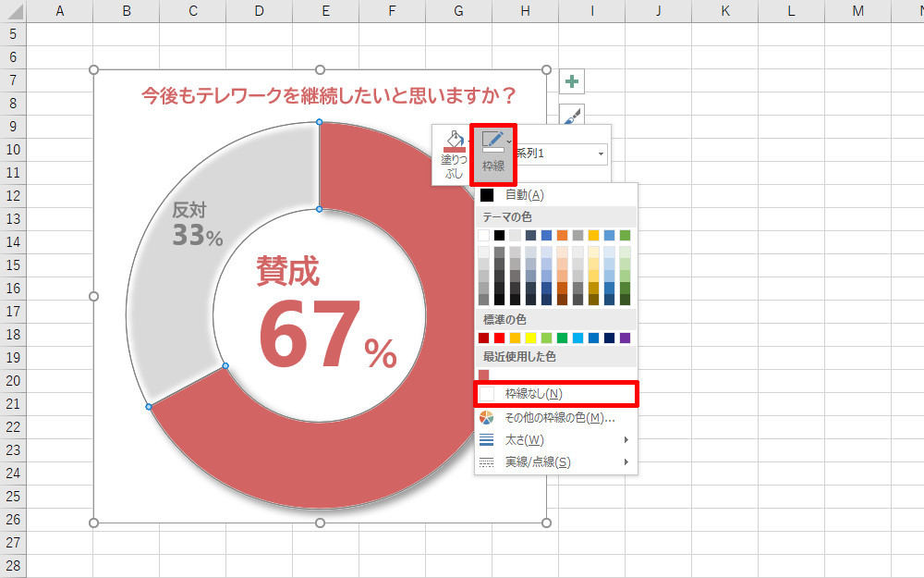Choose 自動 automatic outline color
924x578 pixels.
pyautogui.click(x=555, y=194)
